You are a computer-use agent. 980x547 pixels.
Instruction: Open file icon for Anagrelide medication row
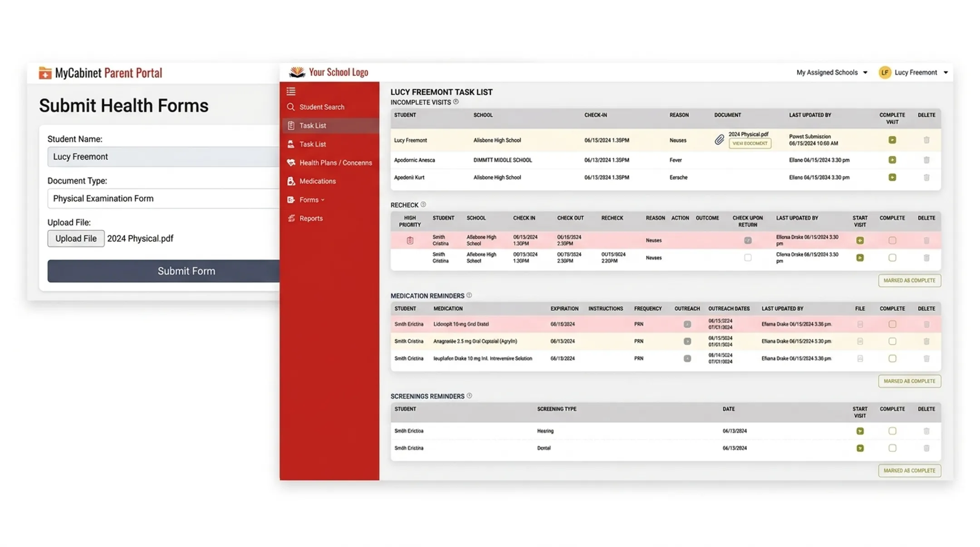click(x=860, y=342)
